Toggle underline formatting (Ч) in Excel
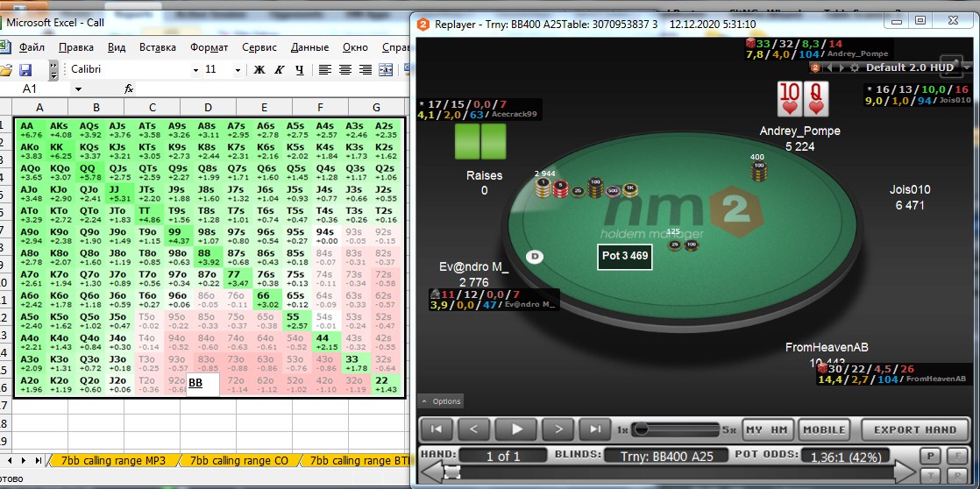 click(x=300, y=69)
